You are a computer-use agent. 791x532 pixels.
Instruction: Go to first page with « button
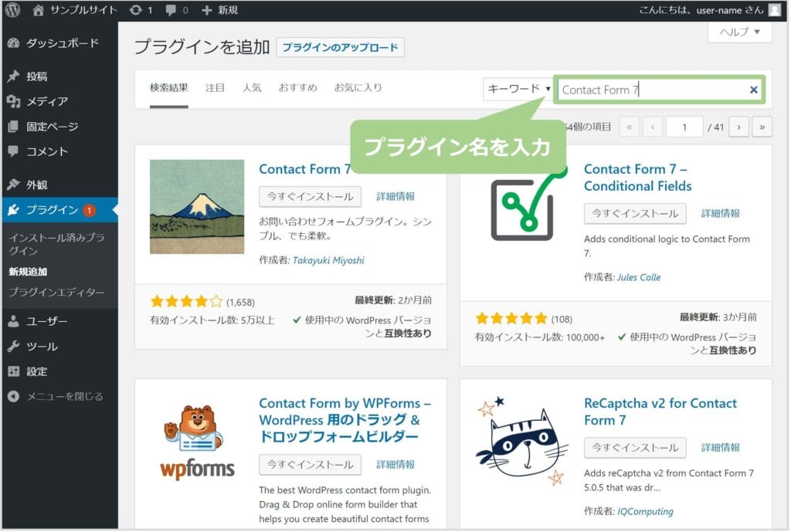pyautogui.click(x=629, y=127)
